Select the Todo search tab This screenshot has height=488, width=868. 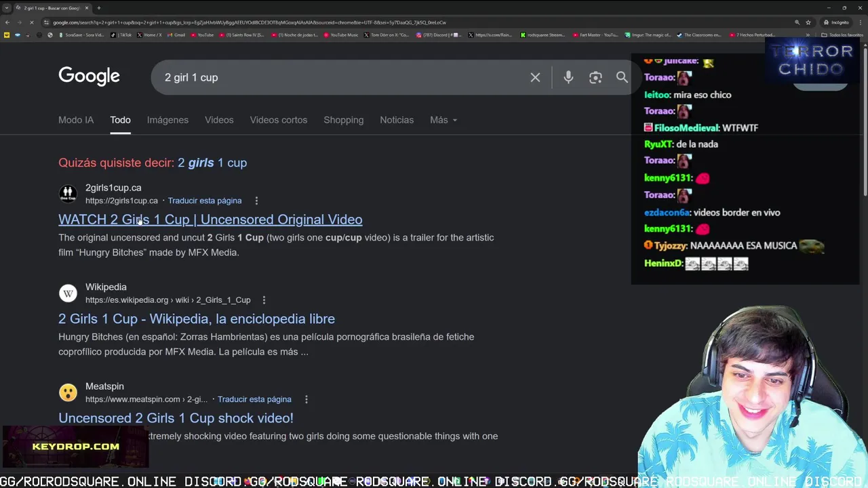point(120,120)
